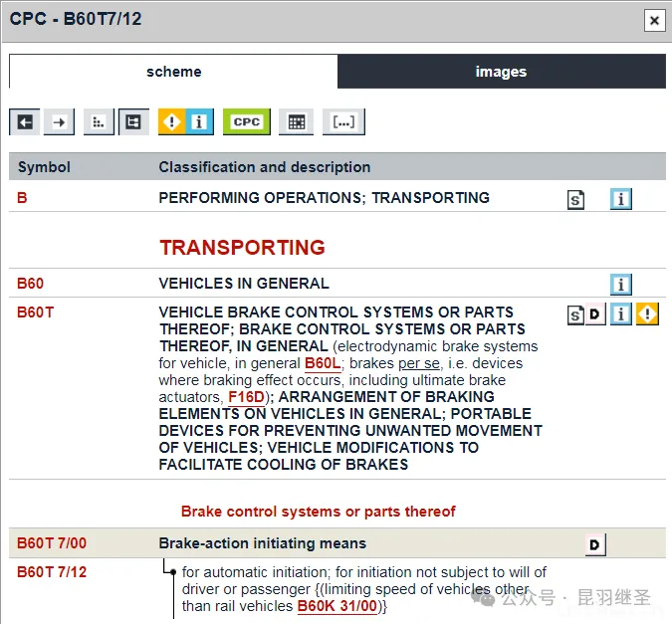672x624 pixels.
Task: Click the bracketed ellipsis [...] toolbar button
Action: coord(343,121)
